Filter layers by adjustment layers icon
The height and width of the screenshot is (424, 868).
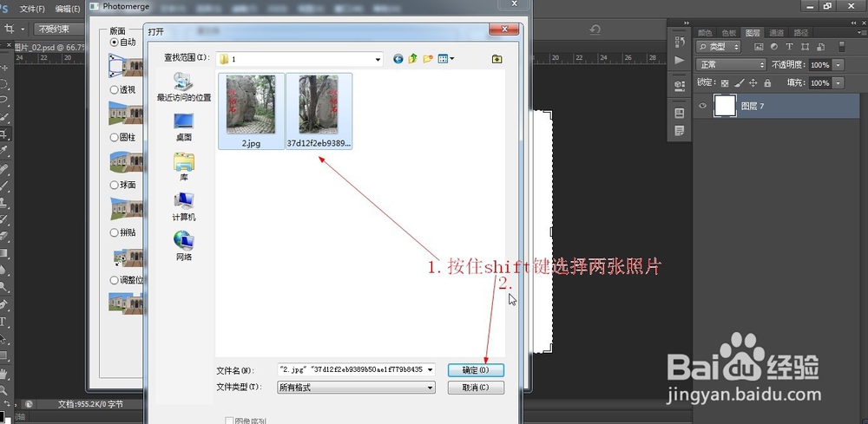(x=774, y=47)
